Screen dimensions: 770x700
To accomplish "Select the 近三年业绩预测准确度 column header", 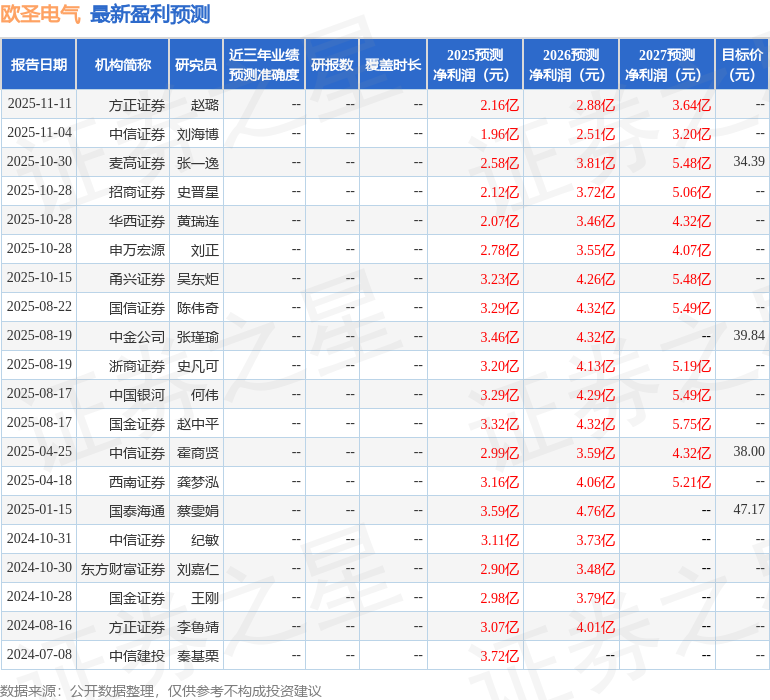I will [264, 65].
